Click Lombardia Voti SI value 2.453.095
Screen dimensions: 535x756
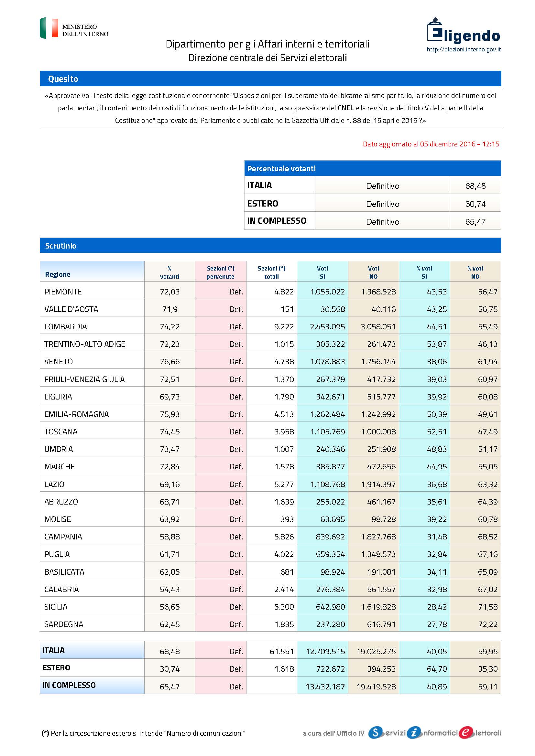327,327
